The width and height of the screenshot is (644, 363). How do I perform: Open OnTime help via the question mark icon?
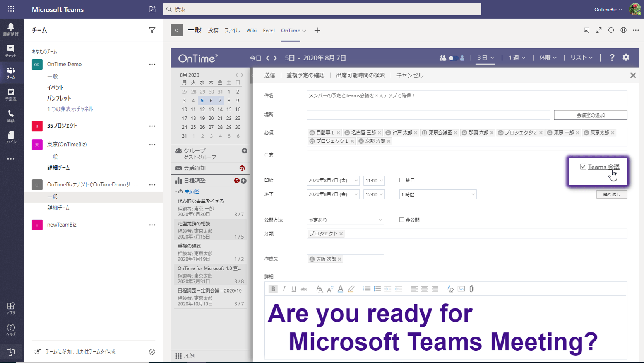612,57
